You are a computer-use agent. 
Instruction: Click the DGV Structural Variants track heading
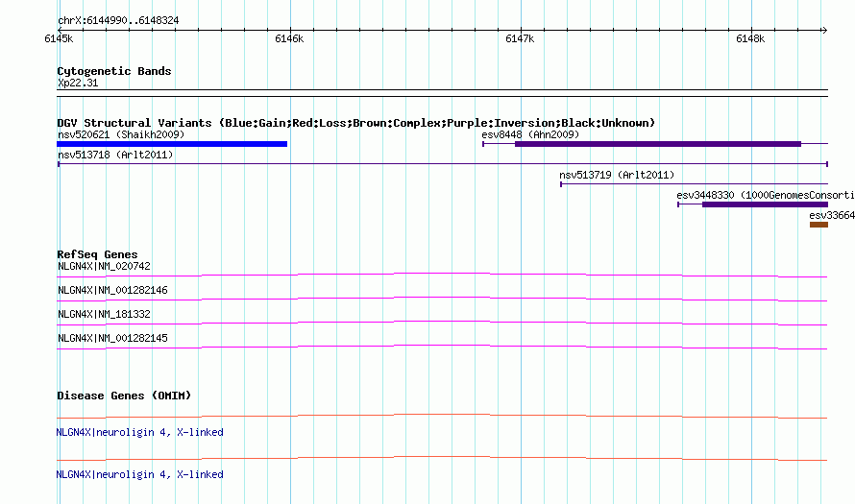pos(356,123)
